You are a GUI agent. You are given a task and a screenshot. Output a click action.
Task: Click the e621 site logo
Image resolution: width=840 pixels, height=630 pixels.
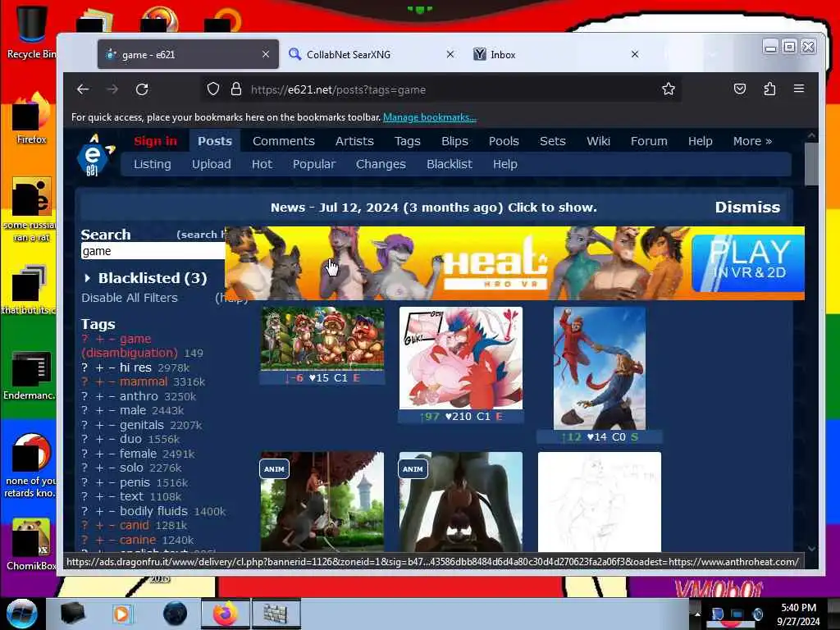click(x=94, y=155)
